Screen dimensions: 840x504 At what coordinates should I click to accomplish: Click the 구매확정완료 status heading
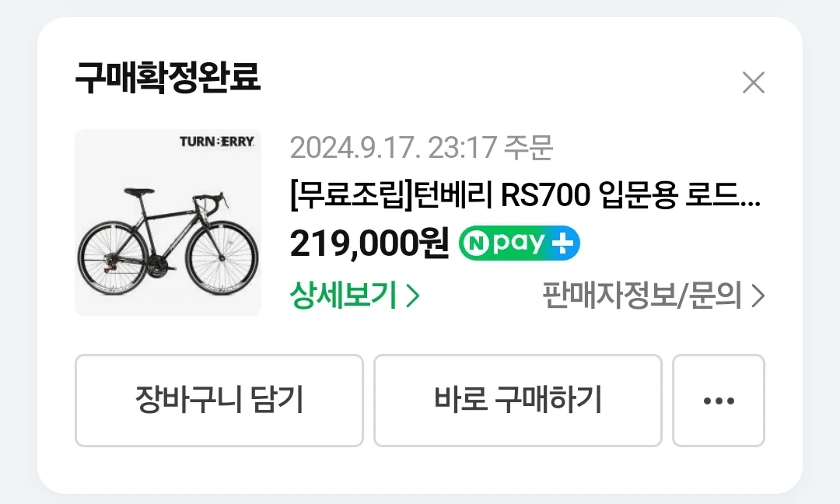[168, 77]
